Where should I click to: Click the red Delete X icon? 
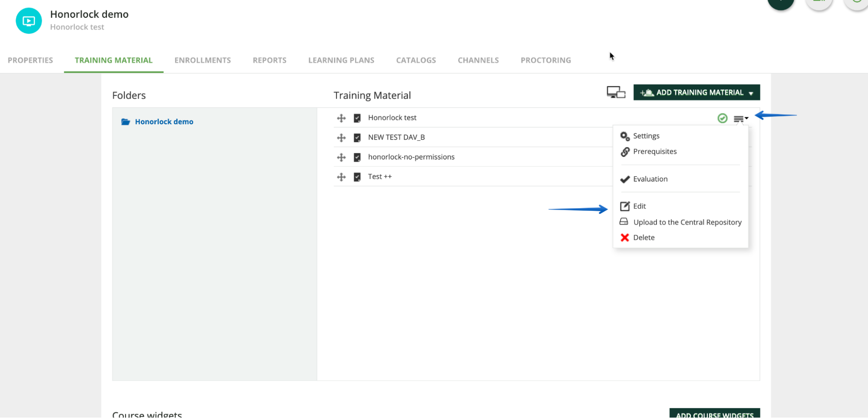625,238
